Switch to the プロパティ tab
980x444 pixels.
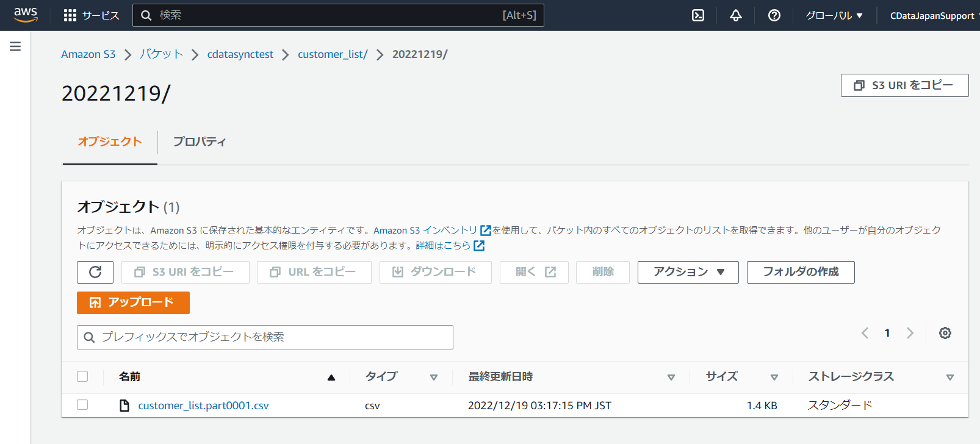pos(200,141)
